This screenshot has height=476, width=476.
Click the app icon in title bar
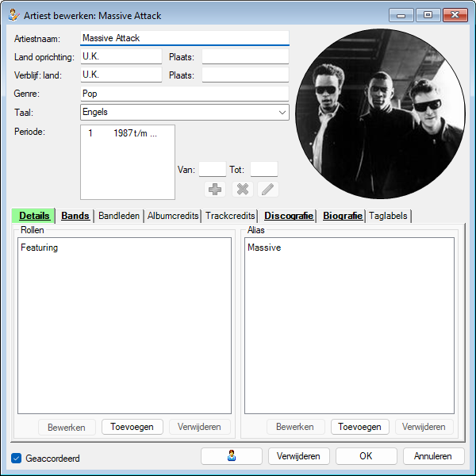click(x=13, y=15)
